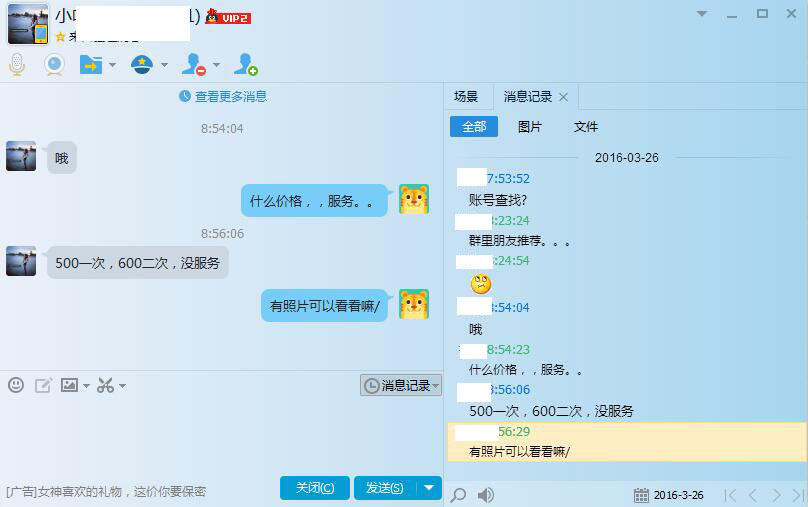This screenshot has width=808, height=507.
Task: Click the screenshot scissors tool
Action: click(x=105, y=385)
